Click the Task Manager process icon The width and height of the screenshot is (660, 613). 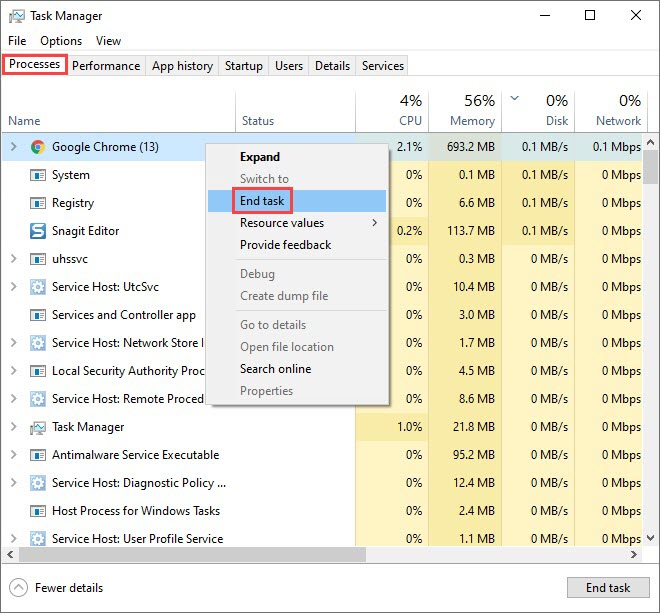pyautogui.click(x=38, y=427)
